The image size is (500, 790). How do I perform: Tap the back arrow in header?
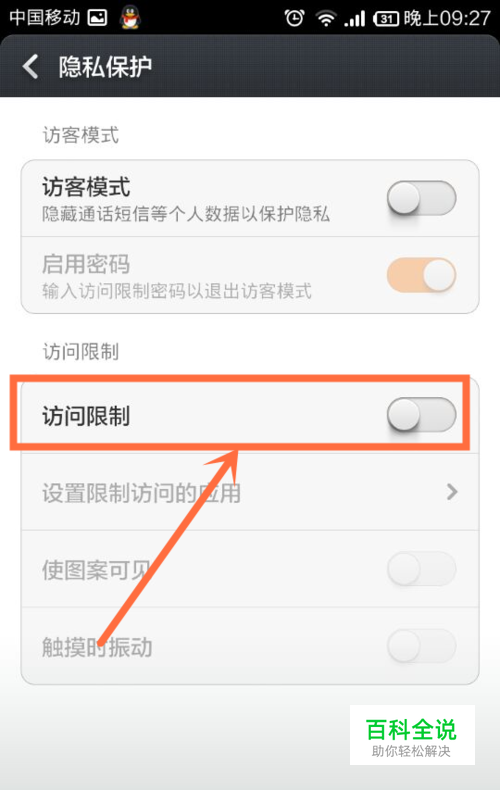tap(31, 67)
